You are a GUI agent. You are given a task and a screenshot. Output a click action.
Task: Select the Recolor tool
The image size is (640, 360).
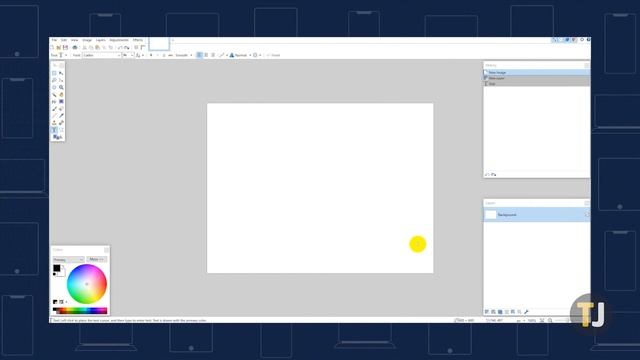[61, 122]
